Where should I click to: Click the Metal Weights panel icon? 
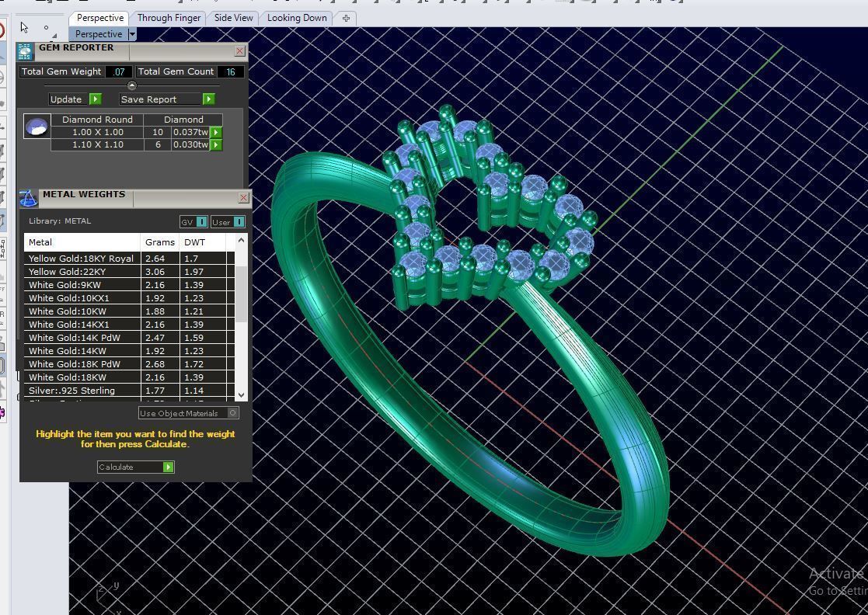(x=28, y=198)
